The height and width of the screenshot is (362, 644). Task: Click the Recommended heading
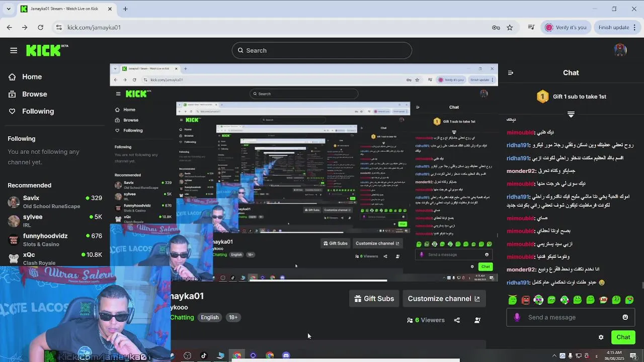[x=29, y=186]
